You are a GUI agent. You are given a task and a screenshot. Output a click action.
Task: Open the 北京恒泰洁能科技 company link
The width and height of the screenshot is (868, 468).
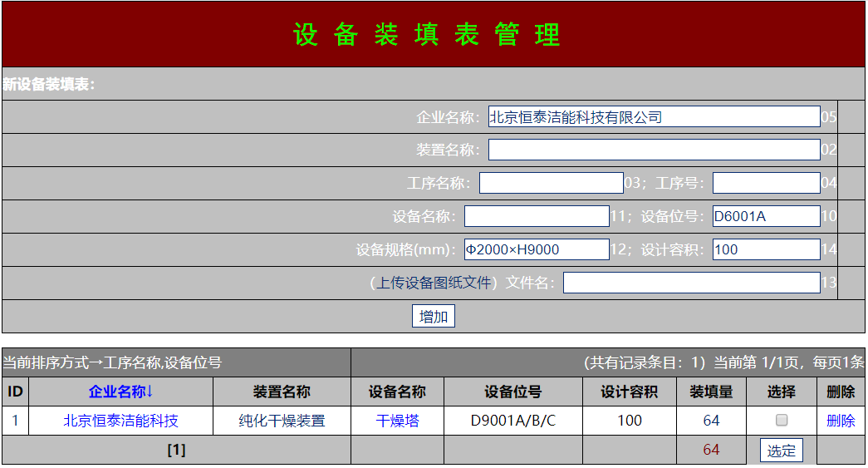pyautogui.click(x=120, y=421)
